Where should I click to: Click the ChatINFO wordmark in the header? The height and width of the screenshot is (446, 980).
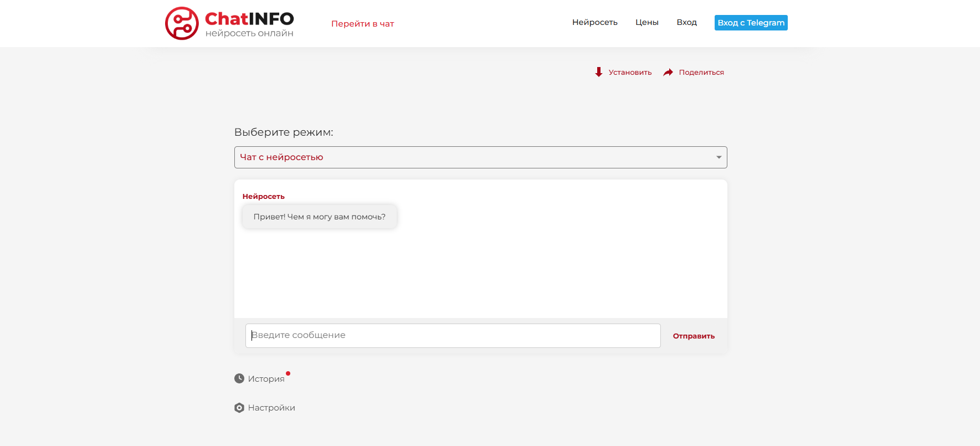point(249,19)
